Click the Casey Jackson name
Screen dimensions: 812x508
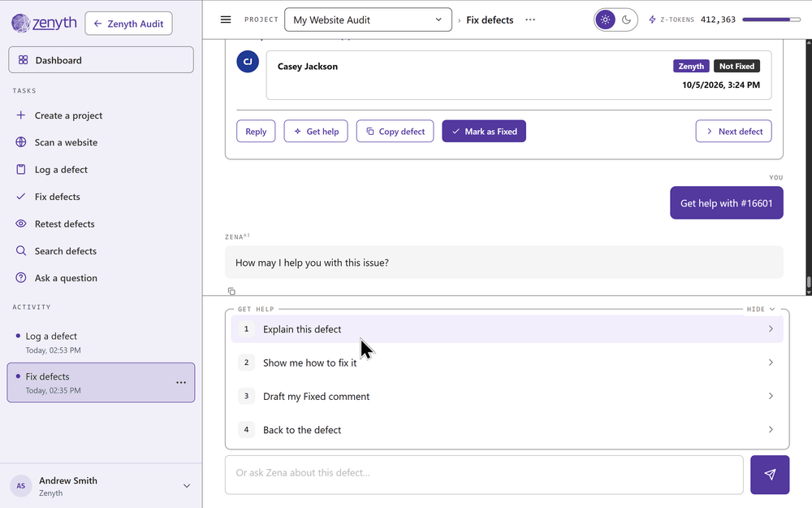click(x=308, y=67)
